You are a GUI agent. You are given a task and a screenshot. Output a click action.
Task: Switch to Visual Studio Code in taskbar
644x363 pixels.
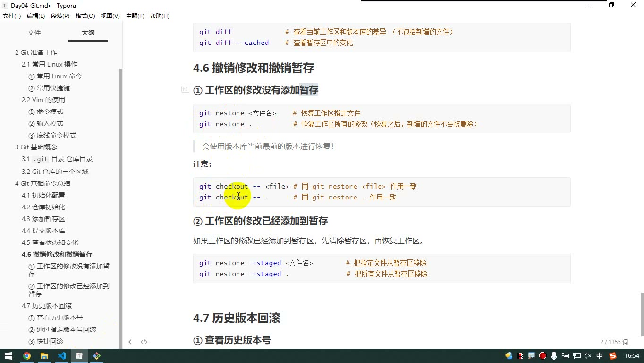click(62, 356)
